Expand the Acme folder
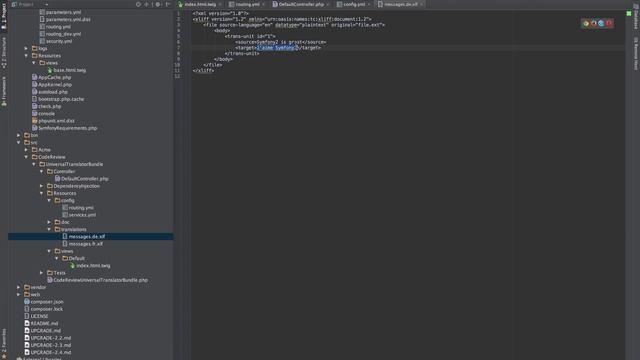This screenshot has width=640, height=360. pyautogui.click(x=27, y=150)
